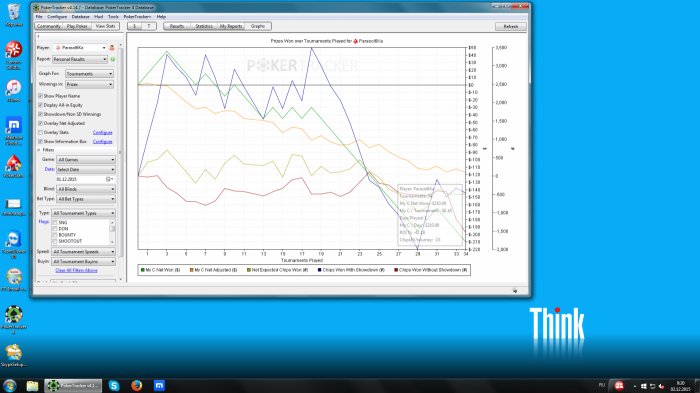Click the Chips Won With Showdown legend swatch
This screenshot has width=700, height=393.
320,270
